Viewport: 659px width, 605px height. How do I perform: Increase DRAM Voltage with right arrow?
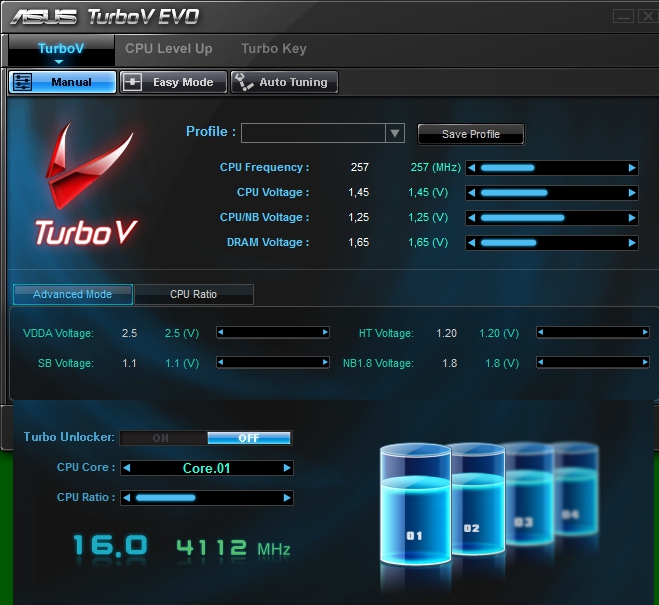pos(632,243)
